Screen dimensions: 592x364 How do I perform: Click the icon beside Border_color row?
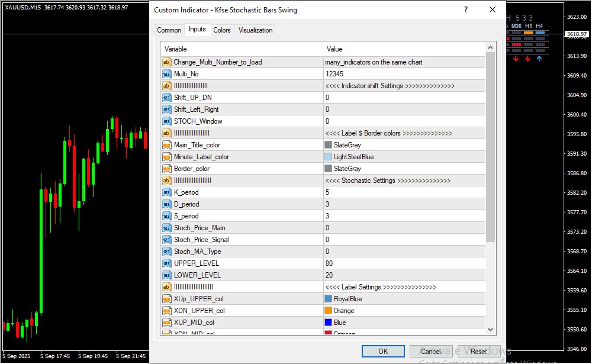(166, 169)
